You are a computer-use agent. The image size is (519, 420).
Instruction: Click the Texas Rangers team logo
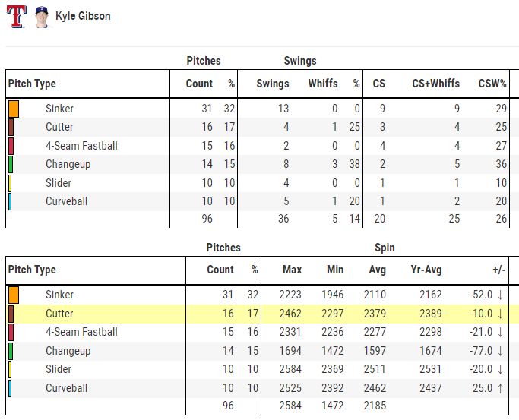(16, 17)
